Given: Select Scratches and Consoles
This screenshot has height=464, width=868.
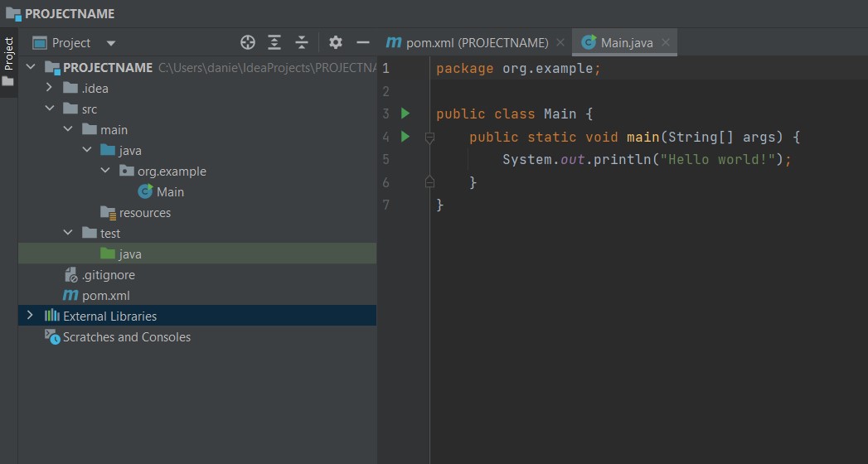Looking at the screenshot, I should point(126,337).
